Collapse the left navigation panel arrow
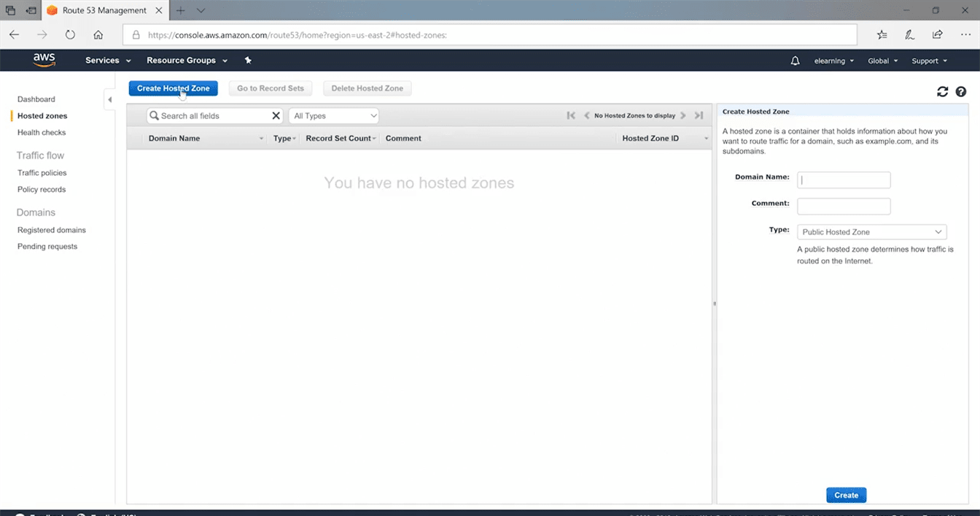 click(109, 99)
